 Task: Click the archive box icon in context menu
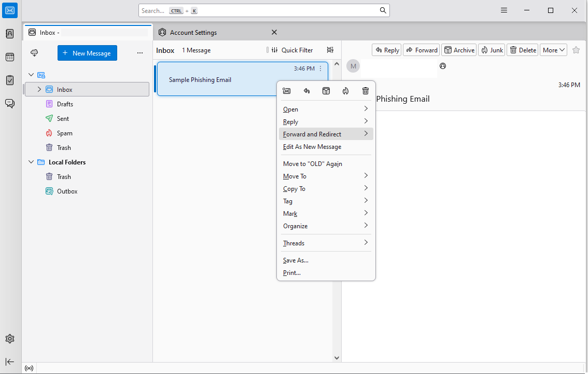[326, 91]
